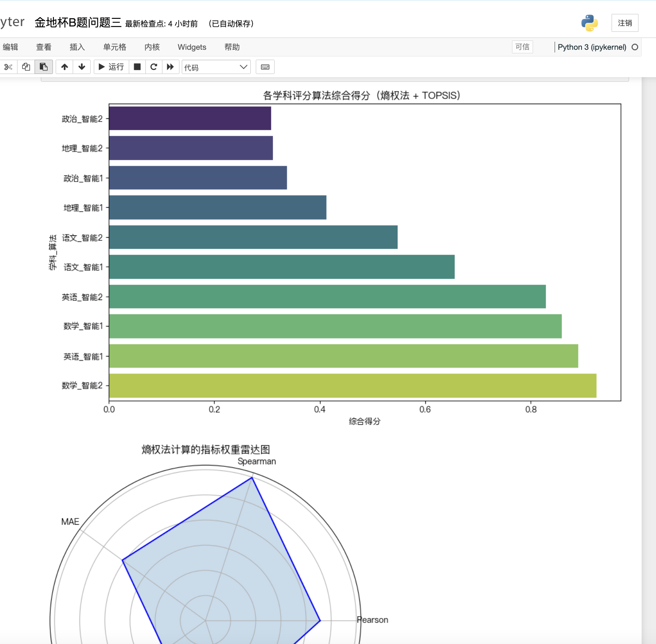
Task: Move selected cell down arrow
Action: [82, 67]
